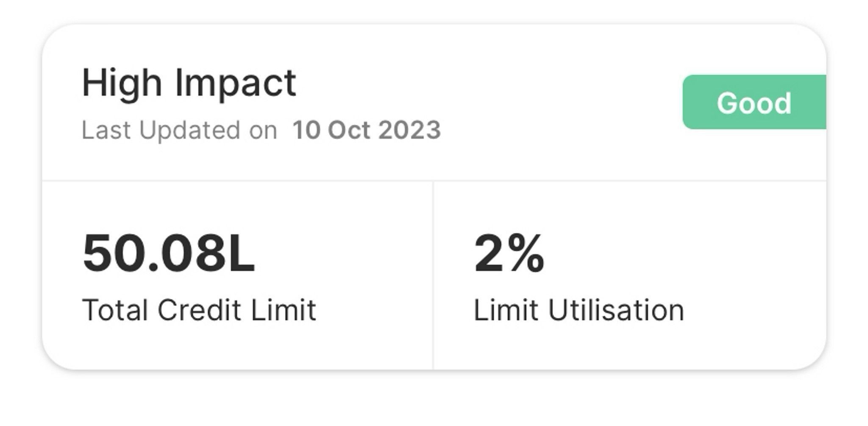Click the word Utilisation below 2%
Viewport: 868px width, 426px height.
click(x=616, y=310)
